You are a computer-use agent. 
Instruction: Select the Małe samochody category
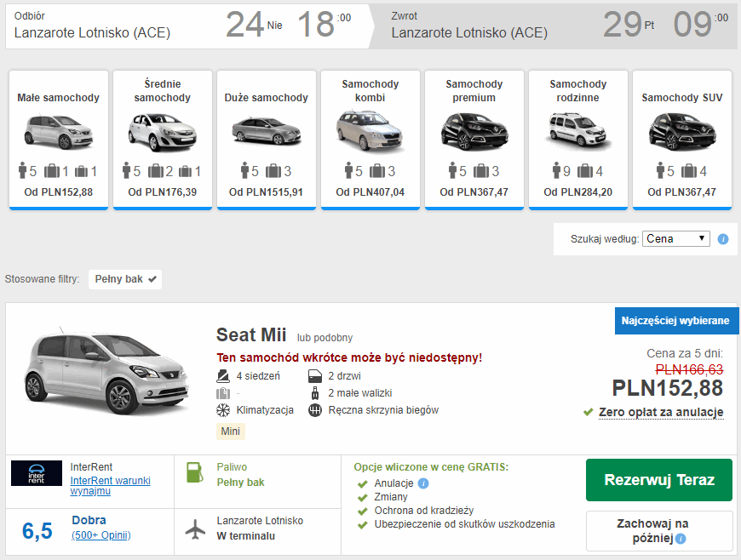59,139
